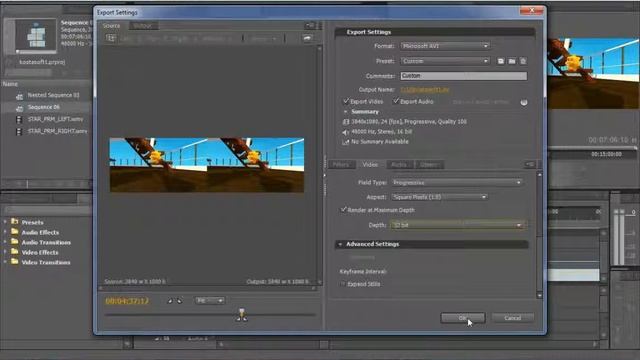Open the Depth dropdown
Image resolution: width=640 pixels, height=360 pixels.
(x=457, y=225)
